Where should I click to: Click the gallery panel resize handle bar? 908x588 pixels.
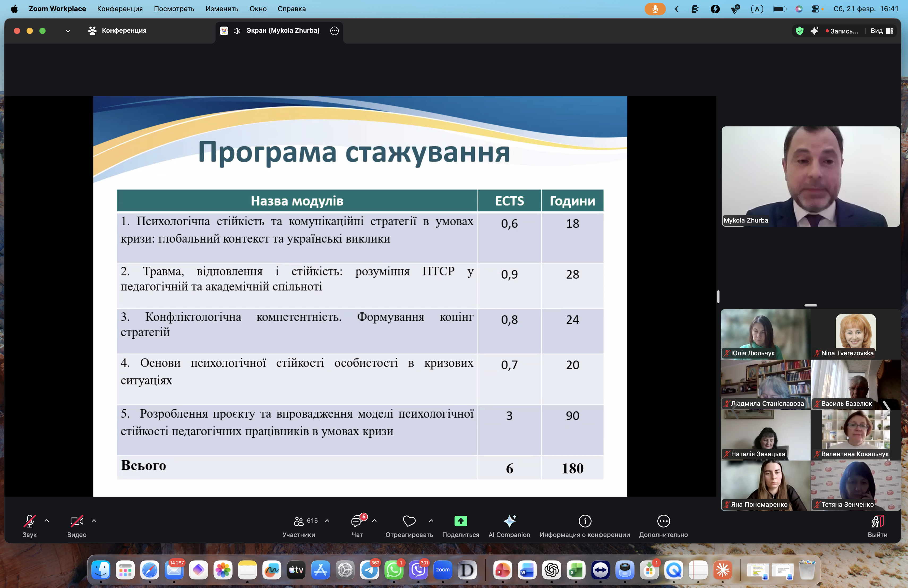810,305
